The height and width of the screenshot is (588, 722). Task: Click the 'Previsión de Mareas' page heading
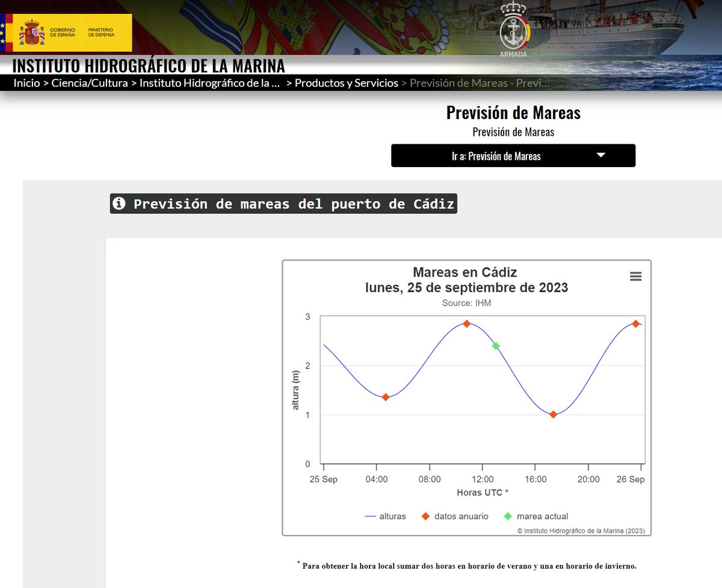pyautogui.click(x=513, y=112)
